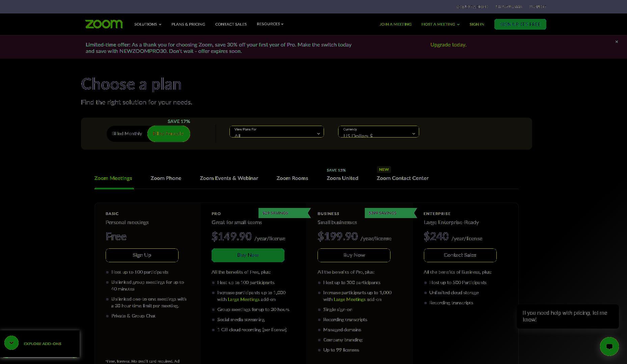
Task: Click the Zoom logo
Action: [x=104, y=24]
